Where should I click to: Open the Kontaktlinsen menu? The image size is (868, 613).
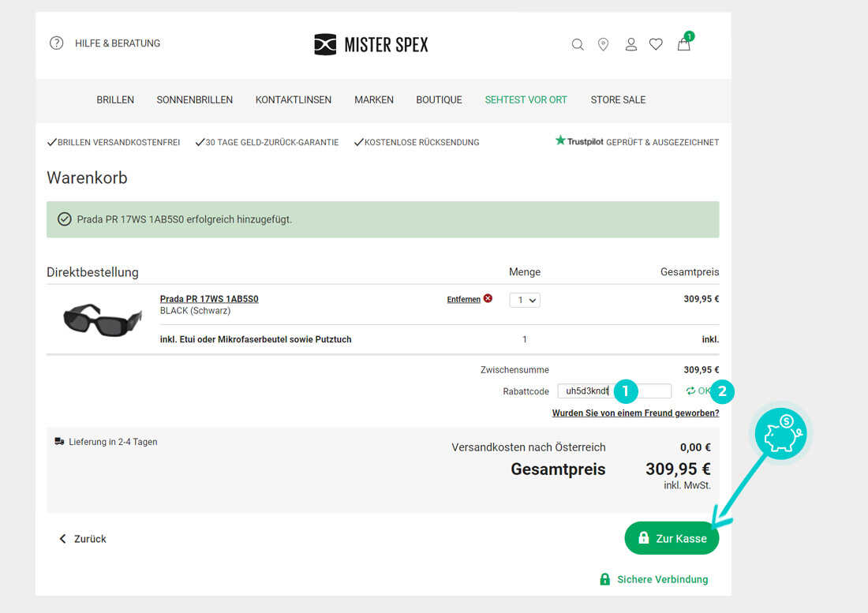point(294,100)
